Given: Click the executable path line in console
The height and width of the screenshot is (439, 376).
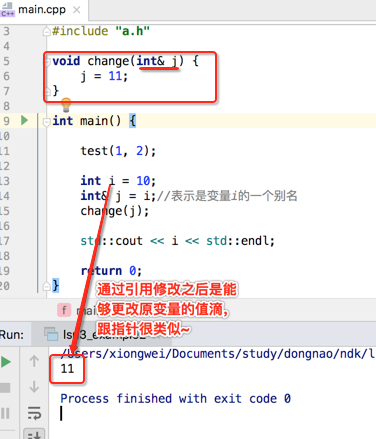Looking at the screenshot, I should [217, 354].
